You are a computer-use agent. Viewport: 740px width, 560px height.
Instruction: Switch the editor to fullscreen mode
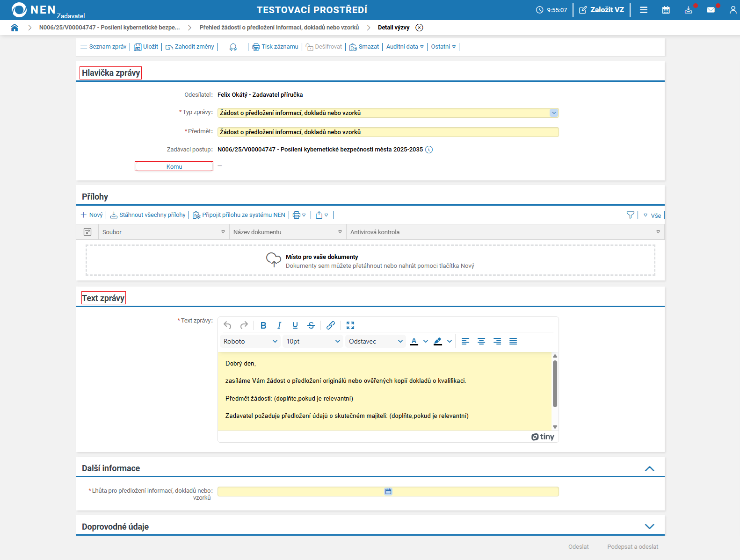(350, 325)
